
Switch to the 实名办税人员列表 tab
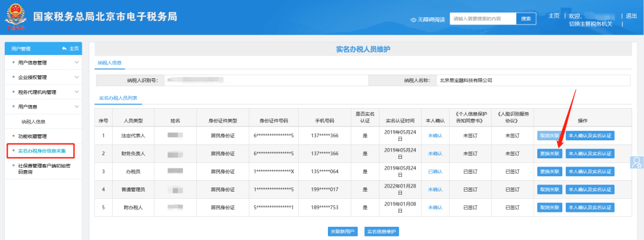118,99
